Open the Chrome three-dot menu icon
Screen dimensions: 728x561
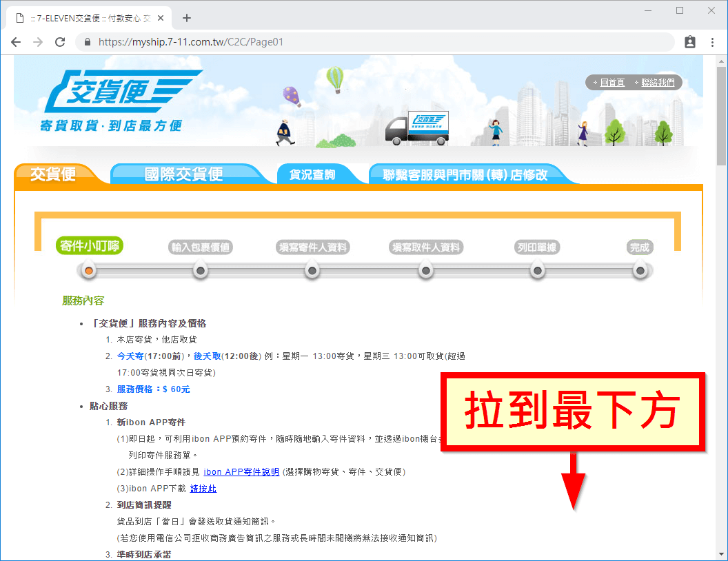(x=712, y=42)
